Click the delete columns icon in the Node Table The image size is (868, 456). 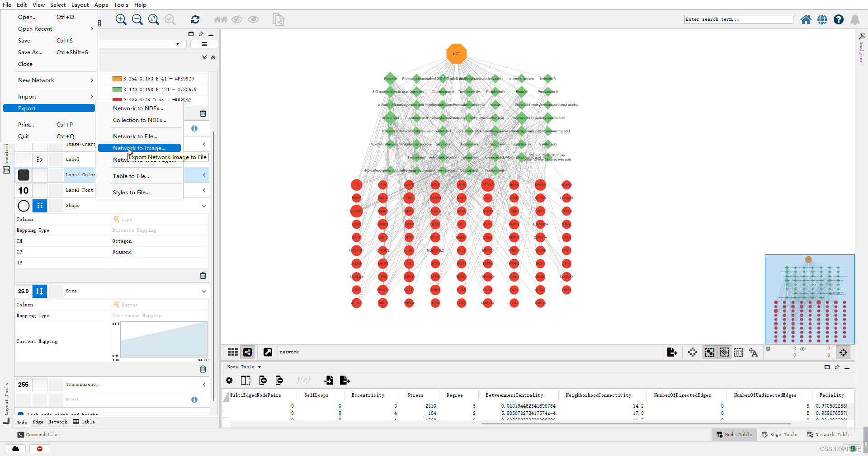[279, 381]
